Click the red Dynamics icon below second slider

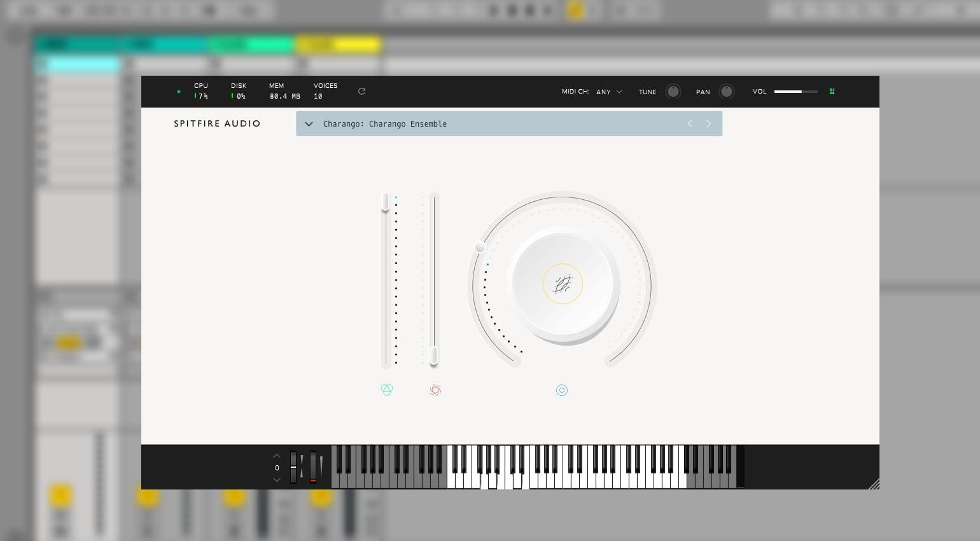tap(435, 390)
